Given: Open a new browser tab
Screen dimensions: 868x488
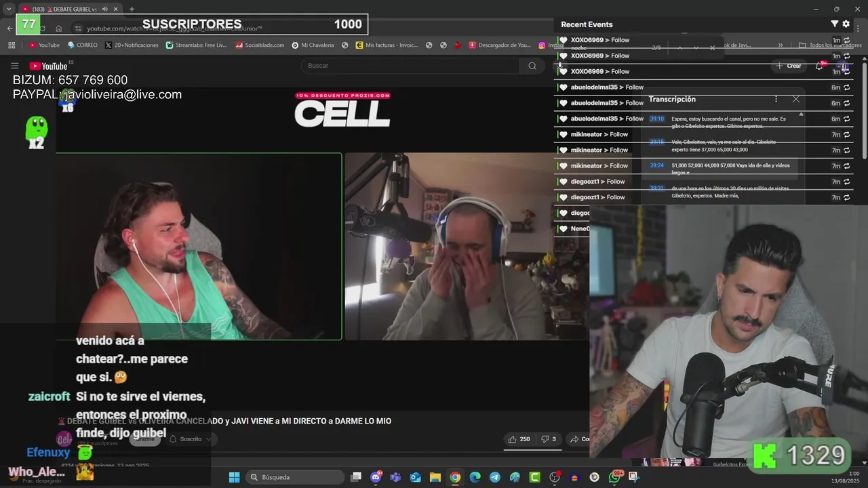Looking at the screenshot, I should click(132, 9).
